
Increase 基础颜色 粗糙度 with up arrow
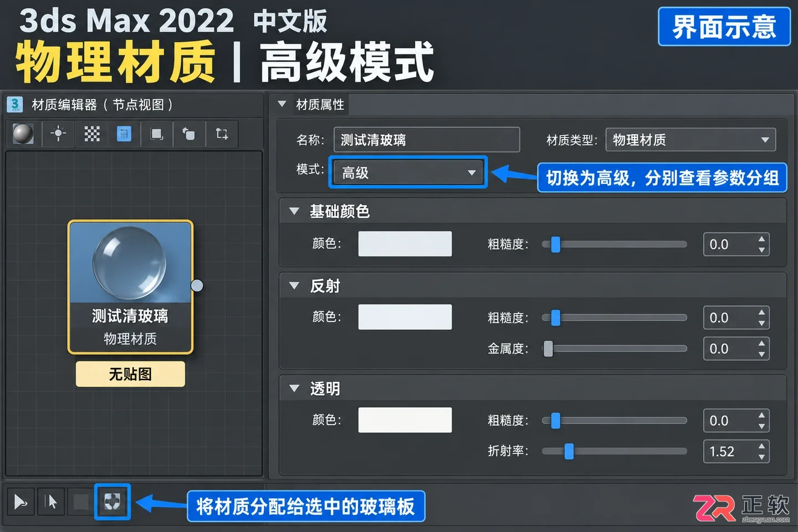[761, 239]
